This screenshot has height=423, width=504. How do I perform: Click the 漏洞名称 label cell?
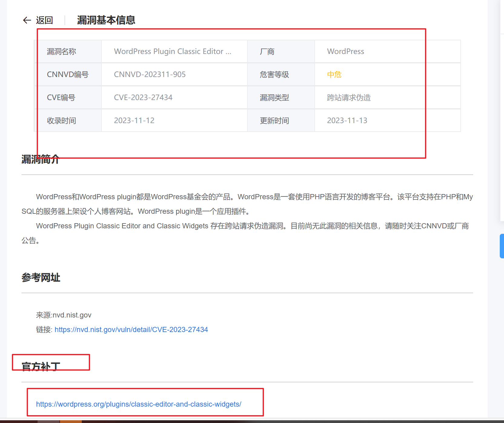(68, 52)
